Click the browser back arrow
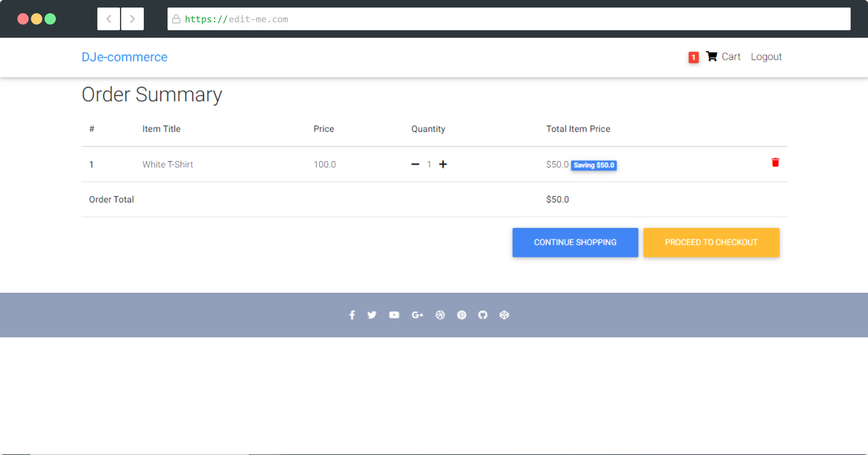The height and width of the screenshot is (455, 868). [x=109, y=19]
